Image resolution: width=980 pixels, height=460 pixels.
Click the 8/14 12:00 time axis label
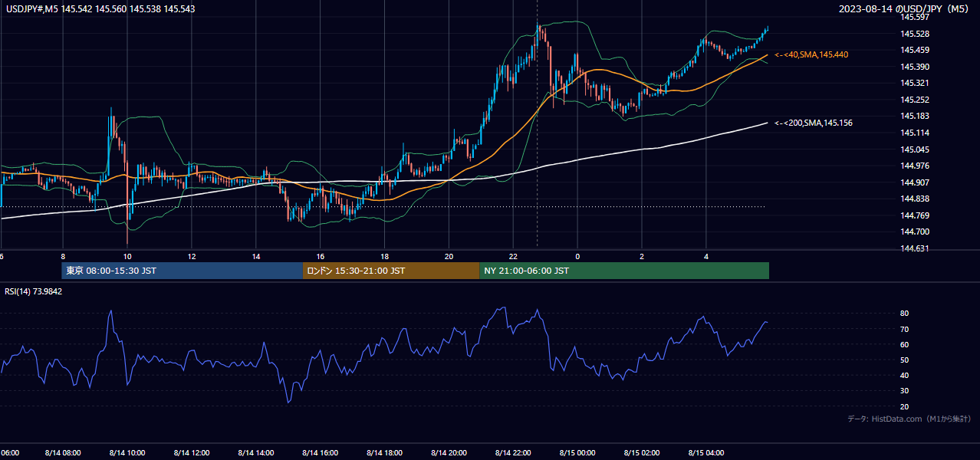tap(192, 452)
